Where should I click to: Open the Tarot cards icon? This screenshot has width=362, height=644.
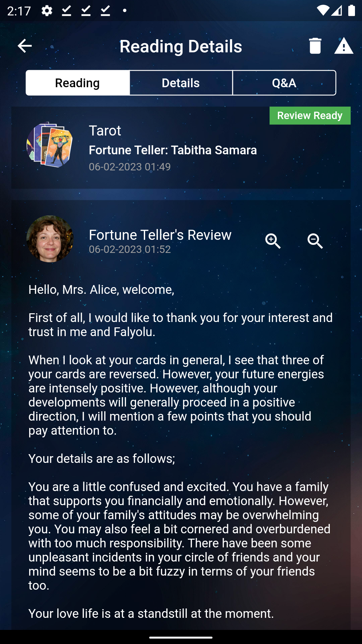click(50, 145)
